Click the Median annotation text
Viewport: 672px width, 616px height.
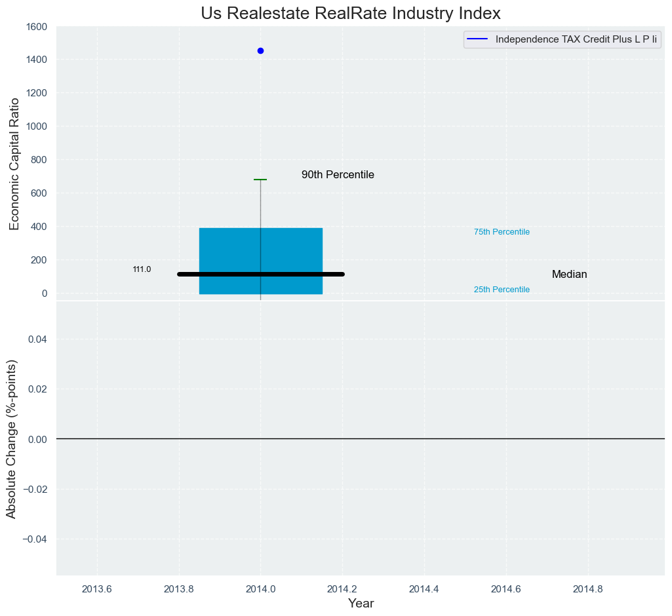click(x=569, y=275)
